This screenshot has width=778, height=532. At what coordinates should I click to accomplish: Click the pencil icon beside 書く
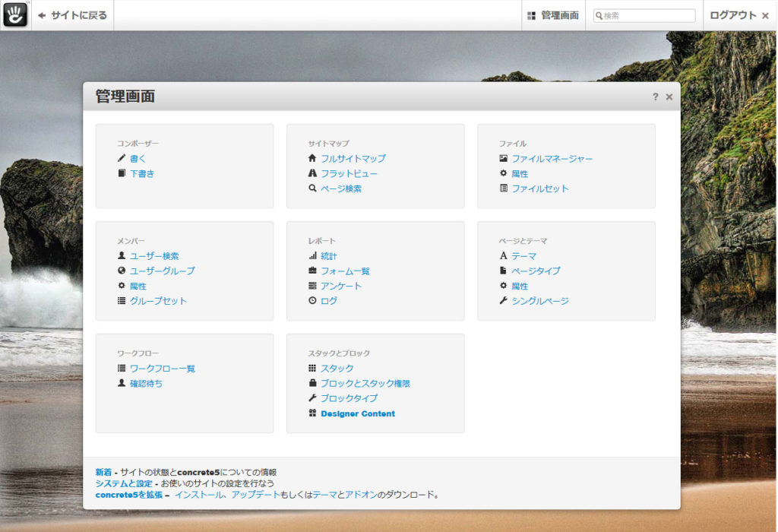point(122,159)
